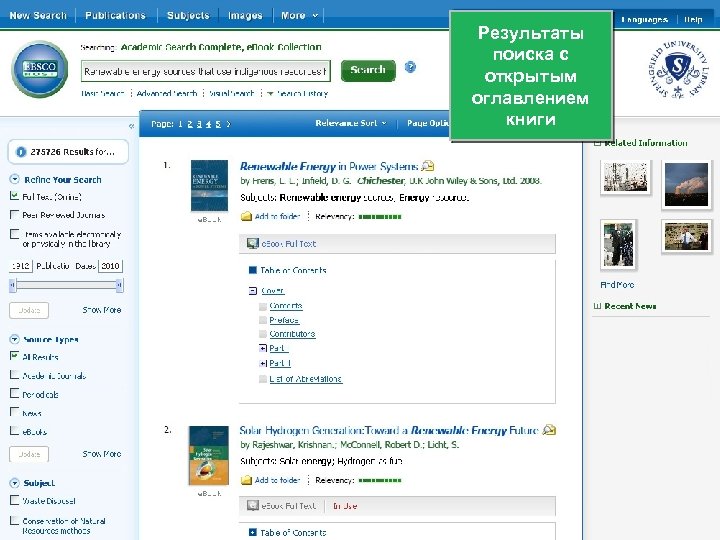This screenshot has width=720, height=540.
Task: Click the left handle of publication date slider
Action: coord(12,286)
